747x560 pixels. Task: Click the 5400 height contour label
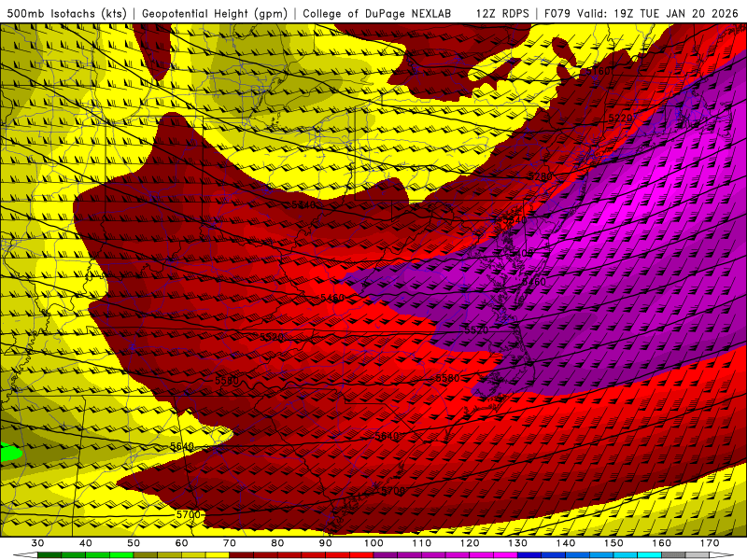click(x=522, y=253)
